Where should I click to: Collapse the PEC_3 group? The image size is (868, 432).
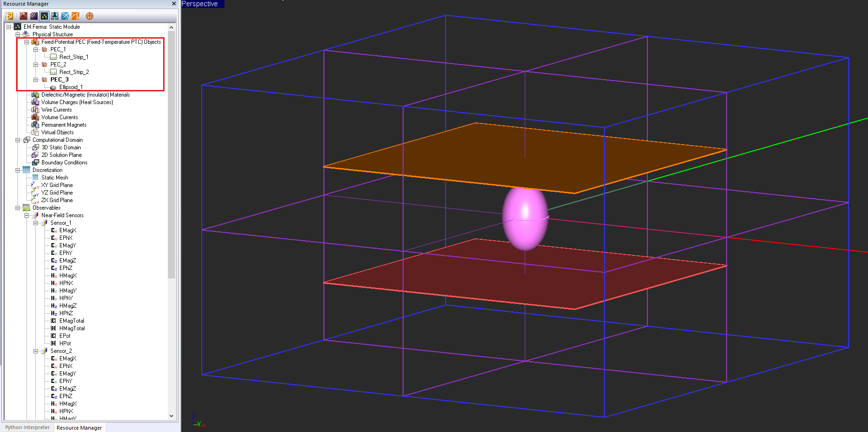35,80
